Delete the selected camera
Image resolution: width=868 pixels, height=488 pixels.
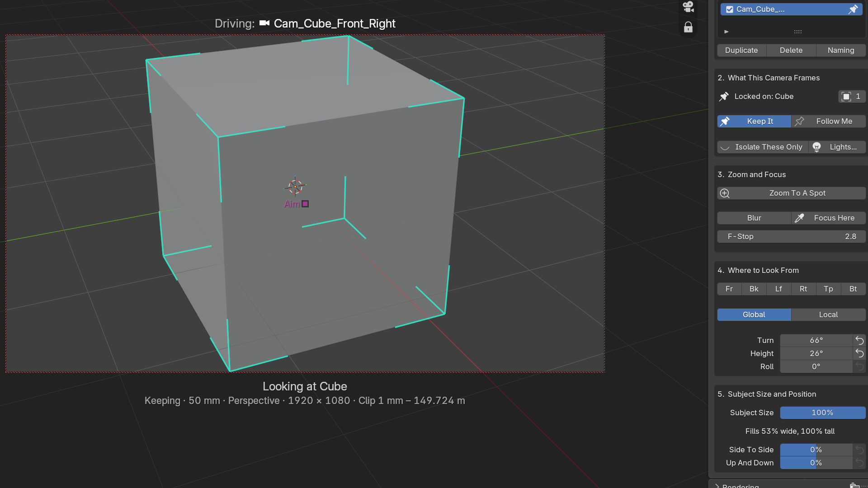791,50
